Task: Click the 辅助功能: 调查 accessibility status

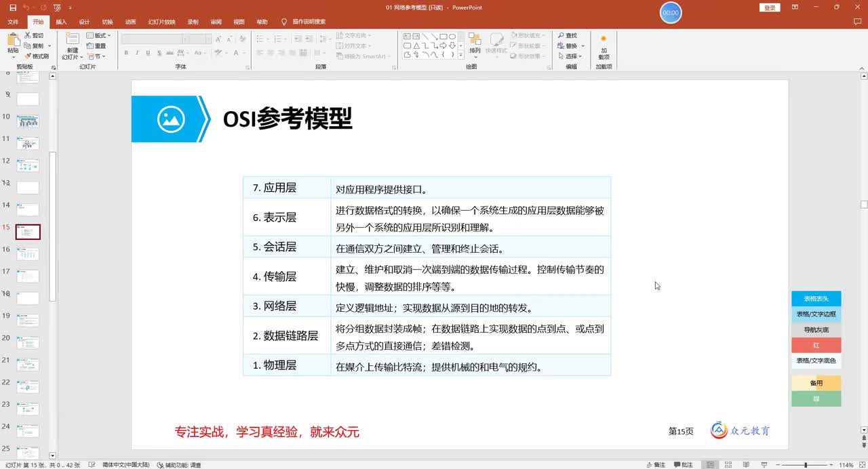Action: click(179, 465)
